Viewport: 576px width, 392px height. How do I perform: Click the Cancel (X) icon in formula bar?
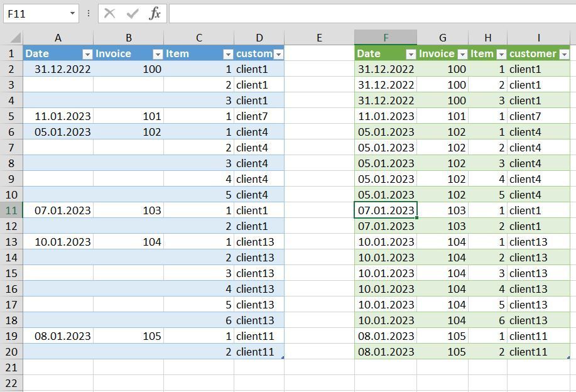click(x=111, y=13)
